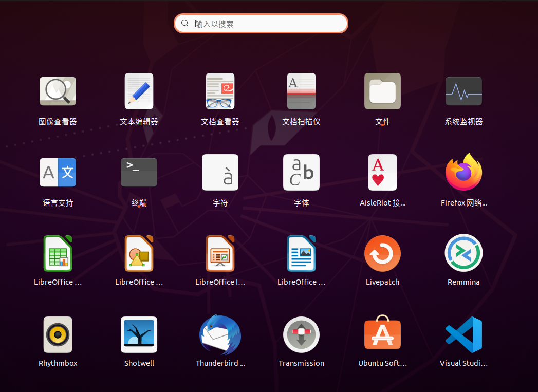Launch the Rhythmbox music player
This screenshot has height=392, width=538.
pyautogui.click(x=58, y=334)
